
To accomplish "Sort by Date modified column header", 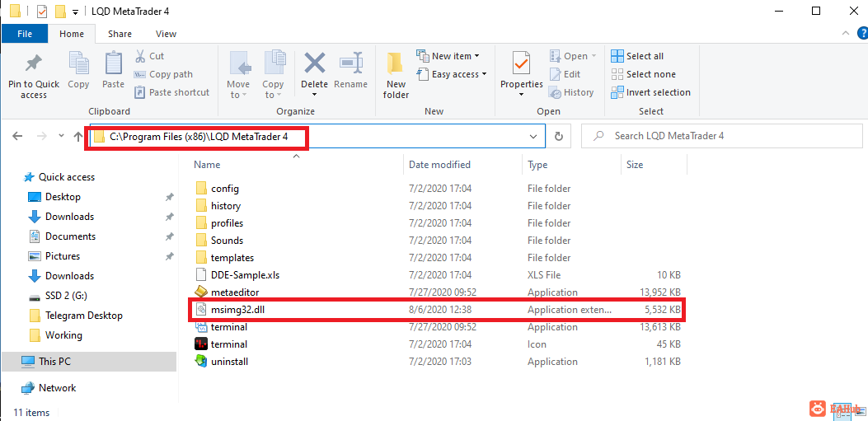I will (439, 164).
